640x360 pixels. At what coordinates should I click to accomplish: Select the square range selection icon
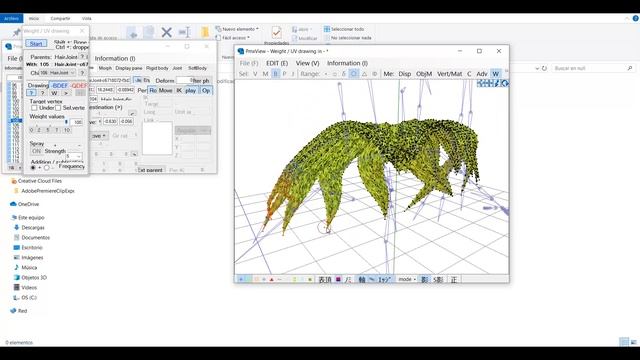(x=335, y=74)
